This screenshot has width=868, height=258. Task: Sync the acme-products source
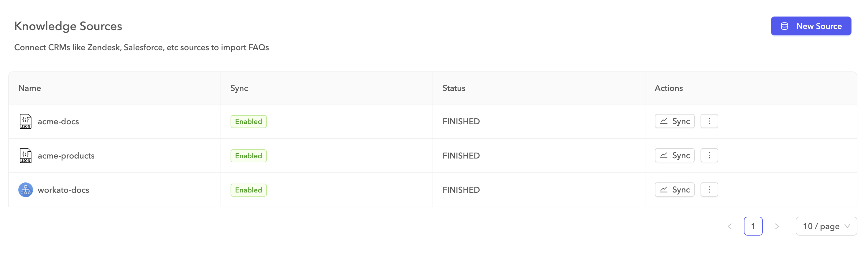pyautogui.click(x=675, y=156)
